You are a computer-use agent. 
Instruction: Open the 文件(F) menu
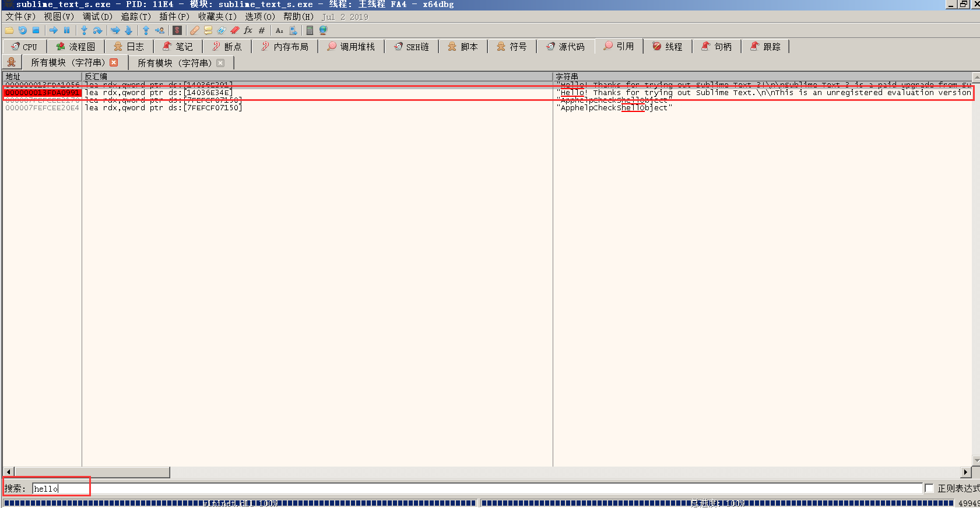click(20, 17)
